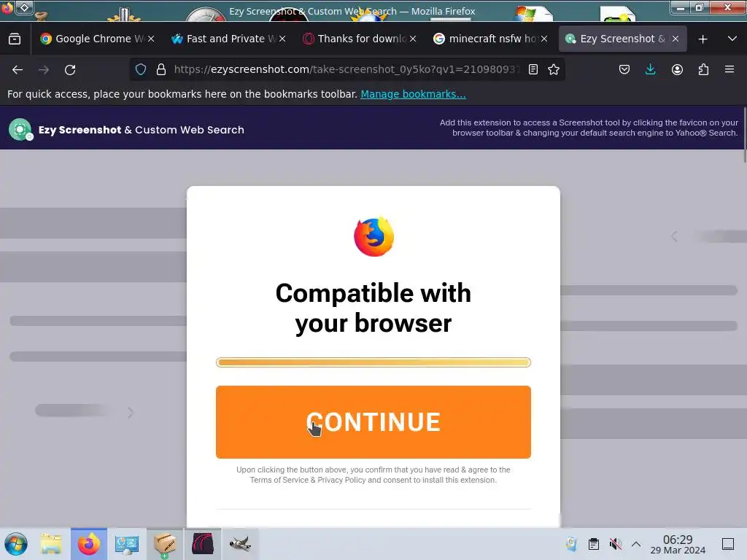Screen dimensions: 747x560
Task: Expand the list all tabs chevron
Action: click(x=732, y=39)
